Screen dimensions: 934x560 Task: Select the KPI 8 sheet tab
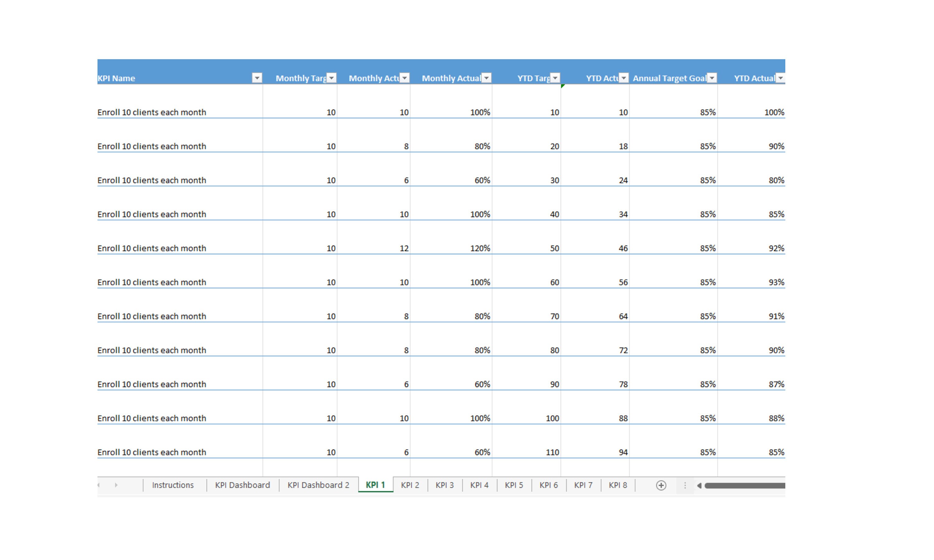coord(618,485)
